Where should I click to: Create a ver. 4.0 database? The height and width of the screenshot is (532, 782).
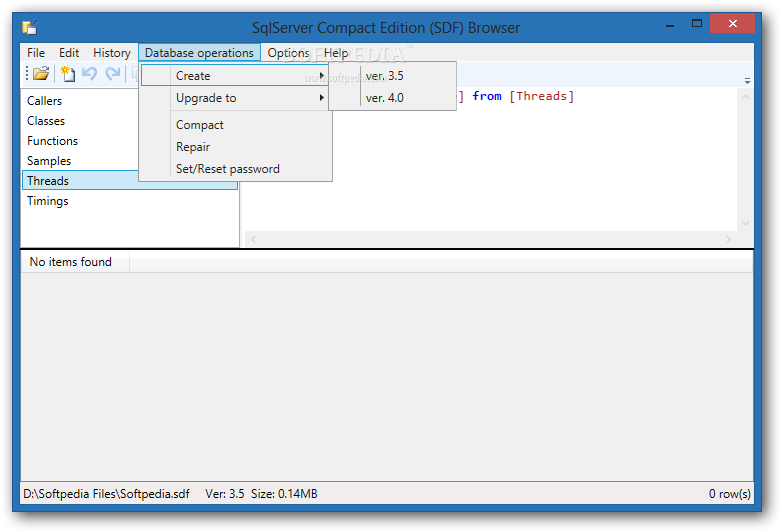(392, 98)
